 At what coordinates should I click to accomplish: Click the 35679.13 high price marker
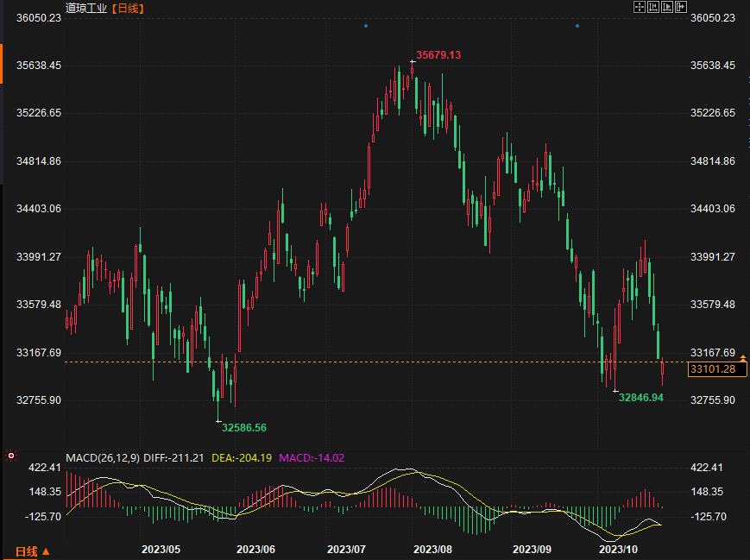(438, 55)
